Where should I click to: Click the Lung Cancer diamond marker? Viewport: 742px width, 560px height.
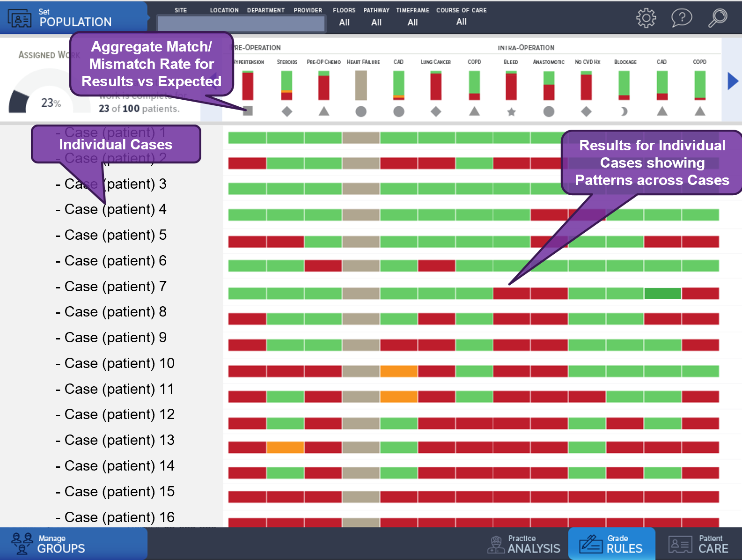(436, 111)
